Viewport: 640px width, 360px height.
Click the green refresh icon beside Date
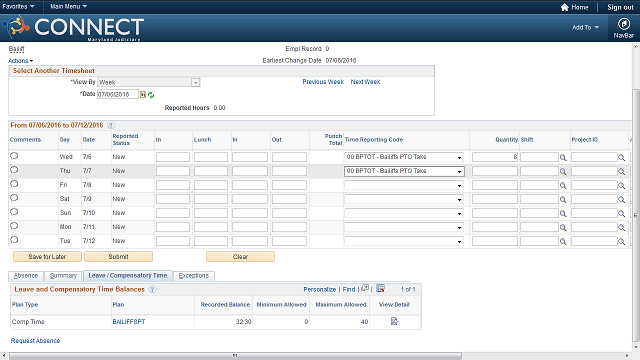point(151,95)
